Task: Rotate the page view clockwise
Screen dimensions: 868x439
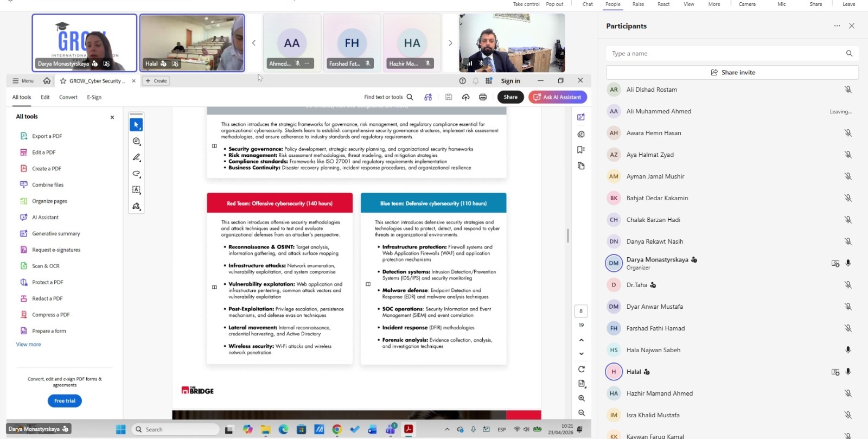Action: point(581,369)
